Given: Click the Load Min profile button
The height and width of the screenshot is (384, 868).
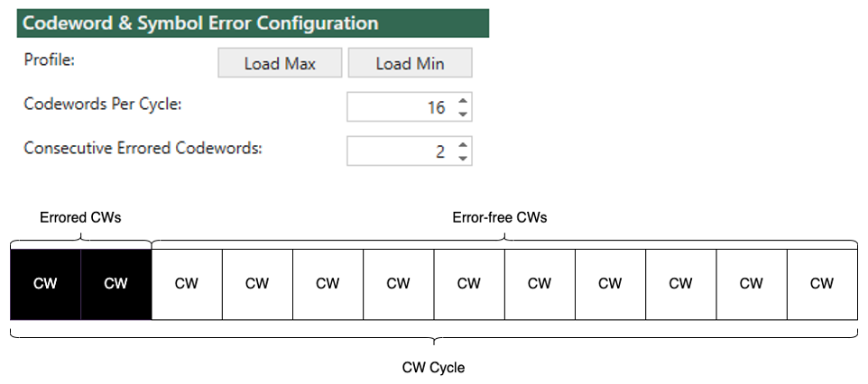Looking at the screenshot, I should [x=410, y=62].
